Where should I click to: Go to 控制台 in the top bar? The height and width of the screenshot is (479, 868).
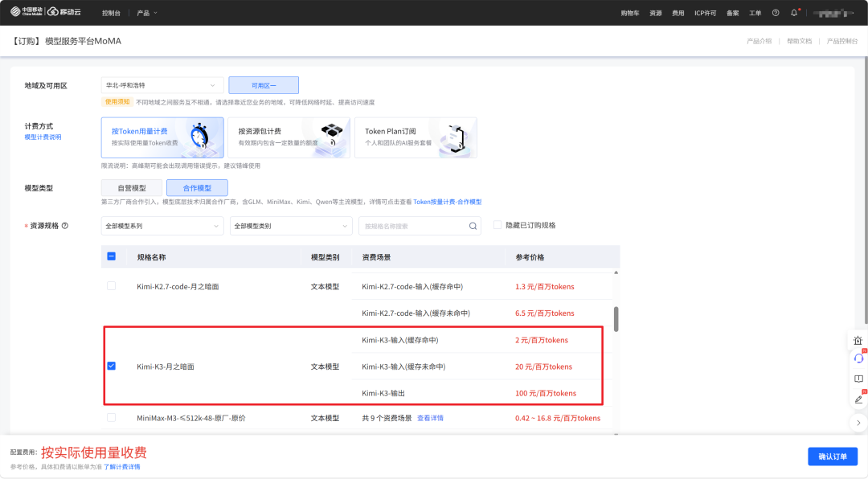click(111, 13)
